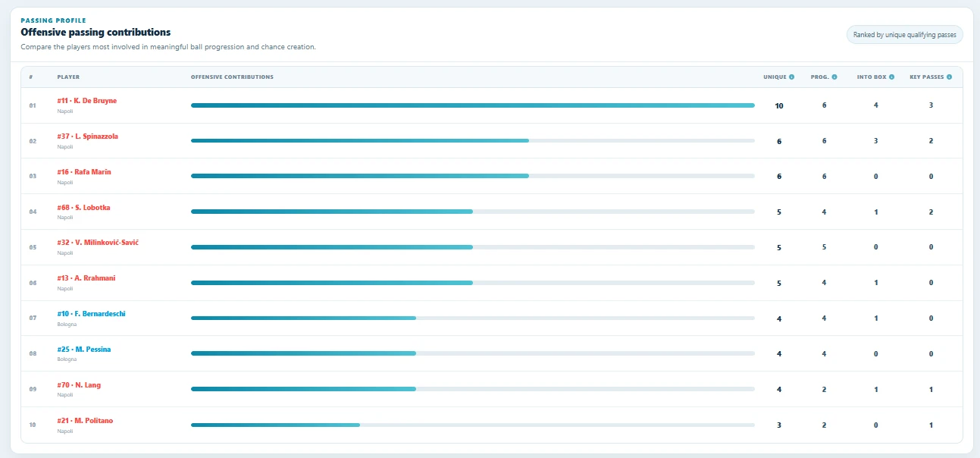Click the info icon next to UNIQUE
The width and height of the screenshot is (980, 458).
792,77
